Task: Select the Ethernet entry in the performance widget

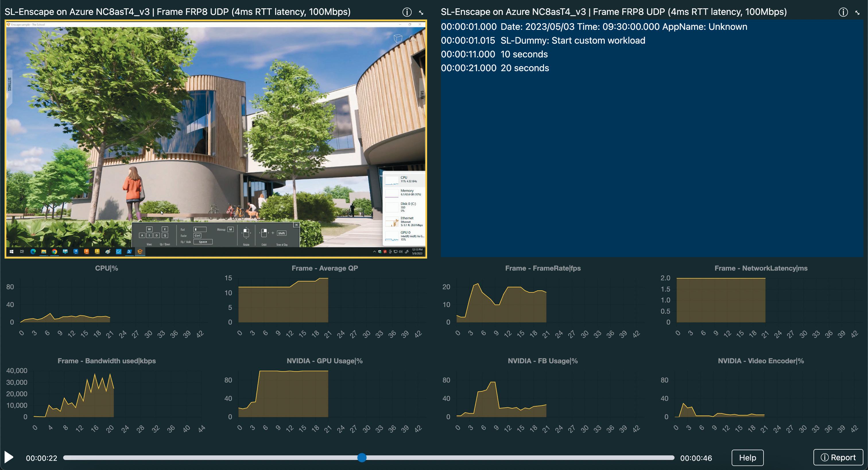Action: [x=404, y=221]
